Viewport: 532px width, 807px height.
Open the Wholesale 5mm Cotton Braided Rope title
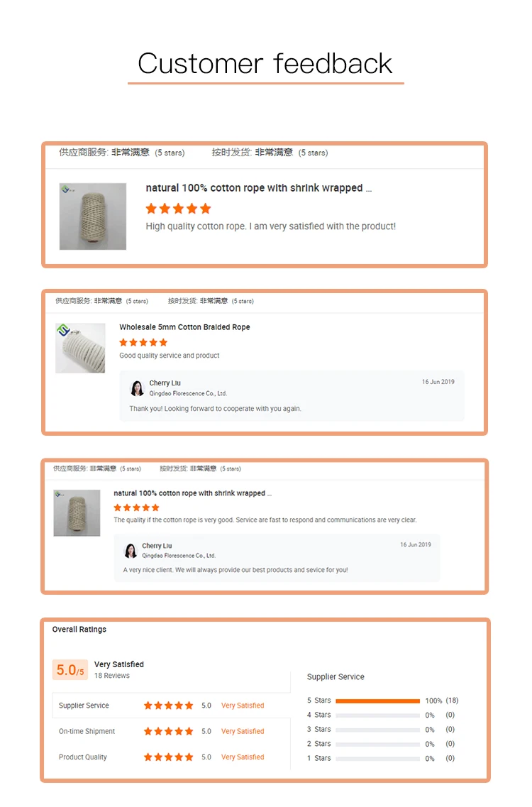184,327
